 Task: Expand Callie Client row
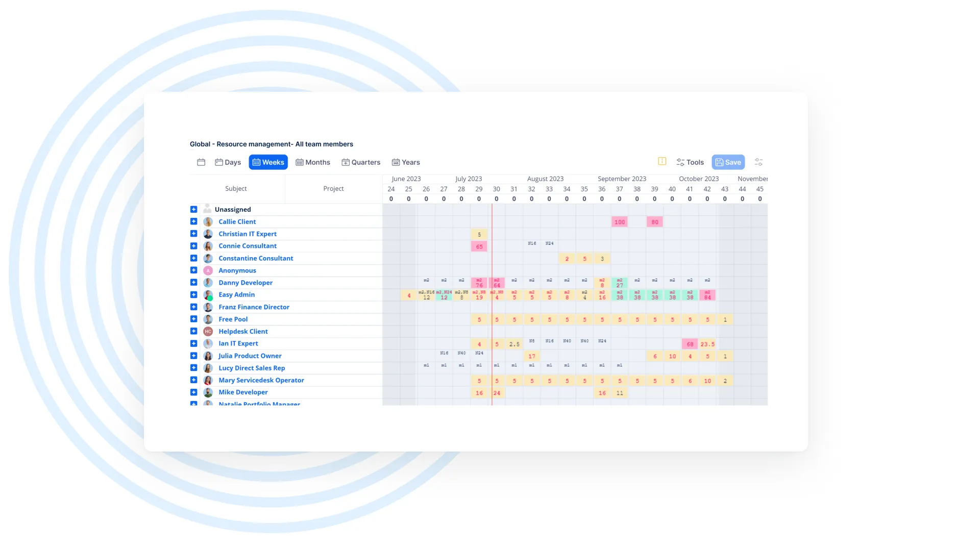(193, 221)
